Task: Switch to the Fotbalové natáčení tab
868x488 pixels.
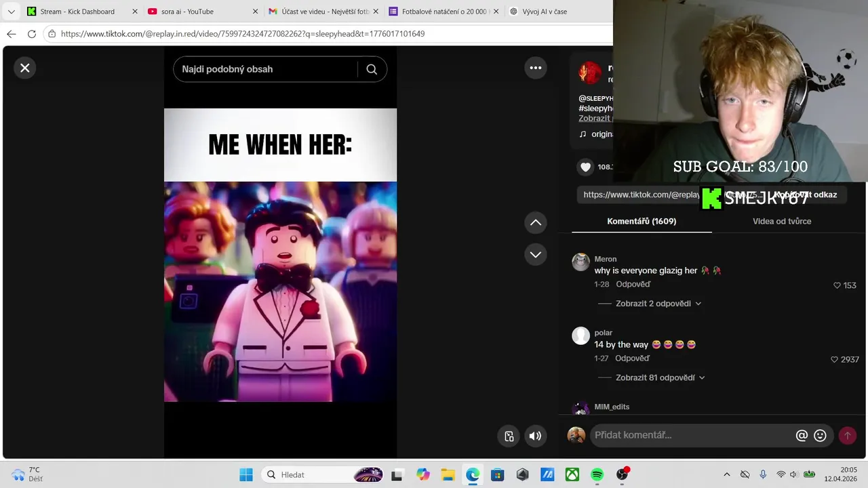Action: 439,12
